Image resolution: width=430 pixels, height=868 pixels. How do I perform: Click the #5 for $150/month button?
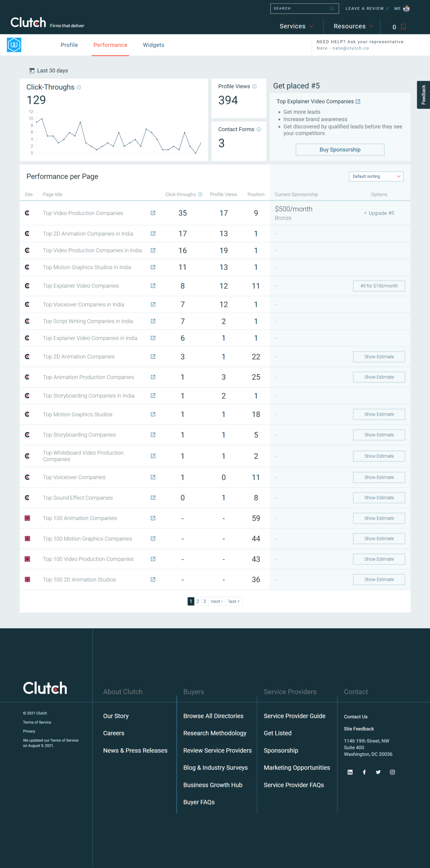tap(379, 286)
